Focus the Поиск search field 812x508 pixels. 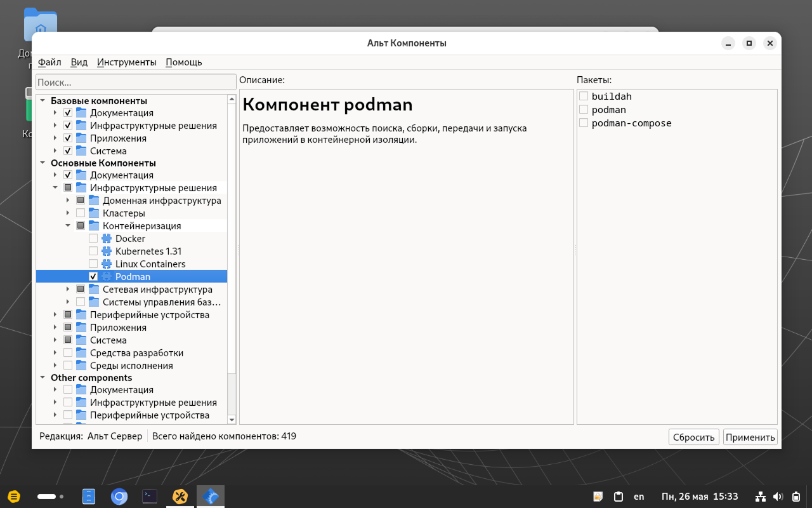point(136,83)
